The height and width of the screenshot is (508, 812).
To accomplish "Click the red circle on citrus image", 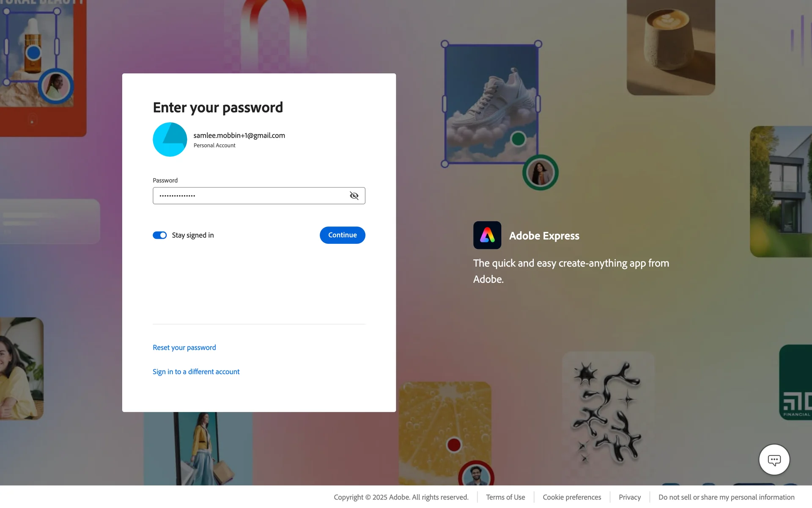I will pyautogui.click(x=454, y=445).
